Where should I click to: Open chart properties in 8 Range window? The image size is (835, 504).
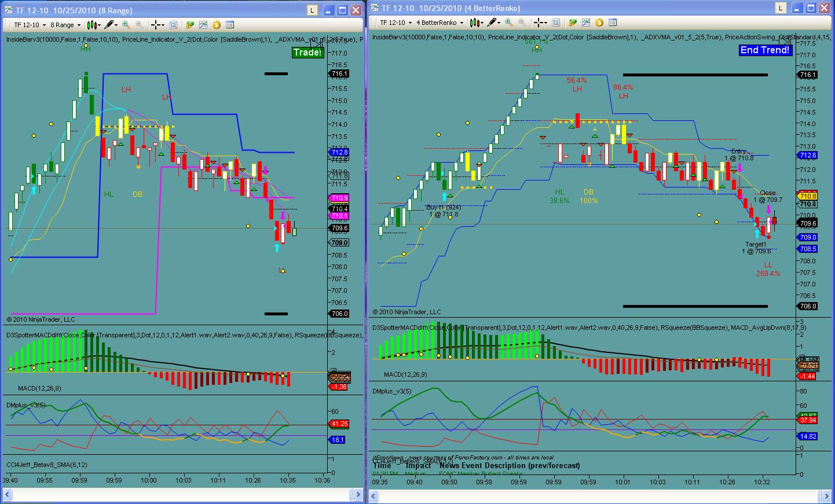pos(230,25)
